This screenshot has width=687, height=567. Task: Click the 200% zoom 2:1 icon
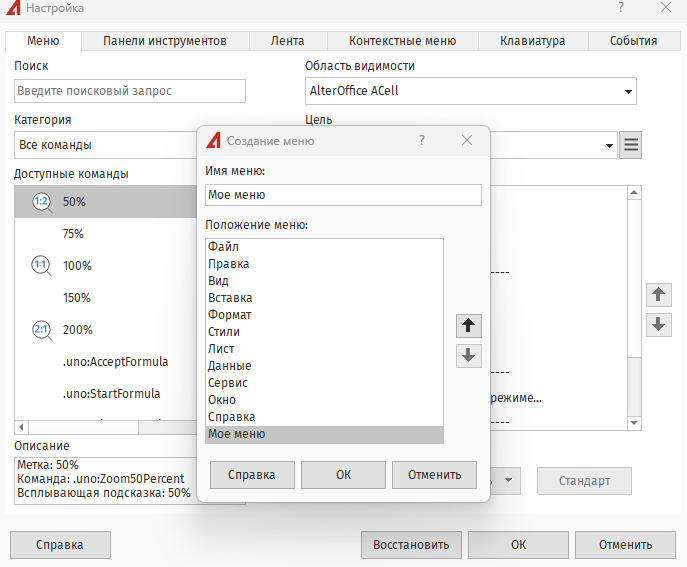(42, 330)
